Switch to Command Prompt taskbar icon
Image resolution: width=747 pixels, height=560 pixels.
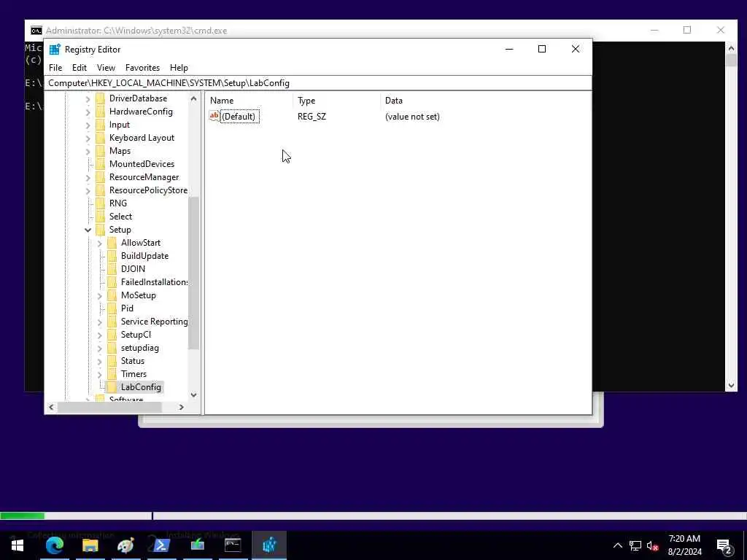(233, 545)
